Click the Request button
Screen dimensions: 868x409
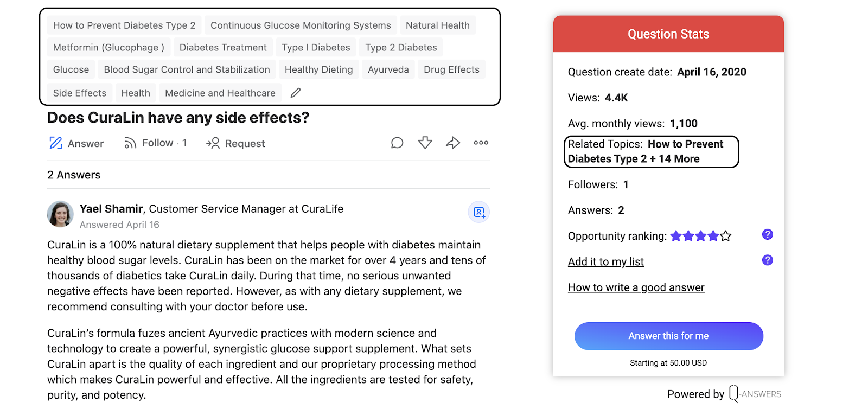(x=235, y=143)
